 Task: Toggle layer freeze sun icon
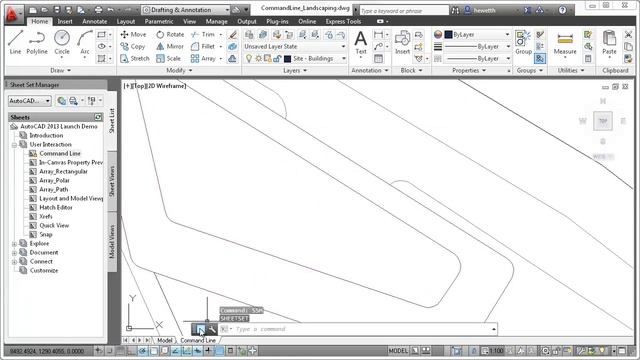[x=258, y=59]
